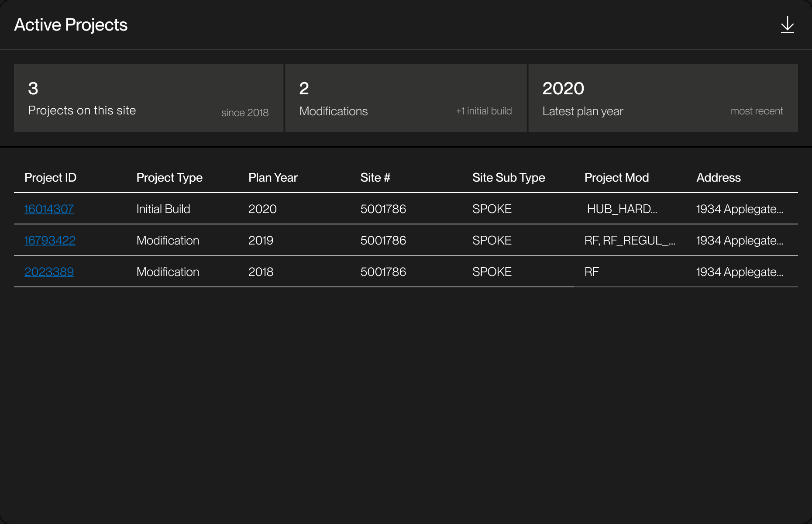812x524 pixels.
Task: Select the plan year 2018 cell
Action: click(261, 272)
